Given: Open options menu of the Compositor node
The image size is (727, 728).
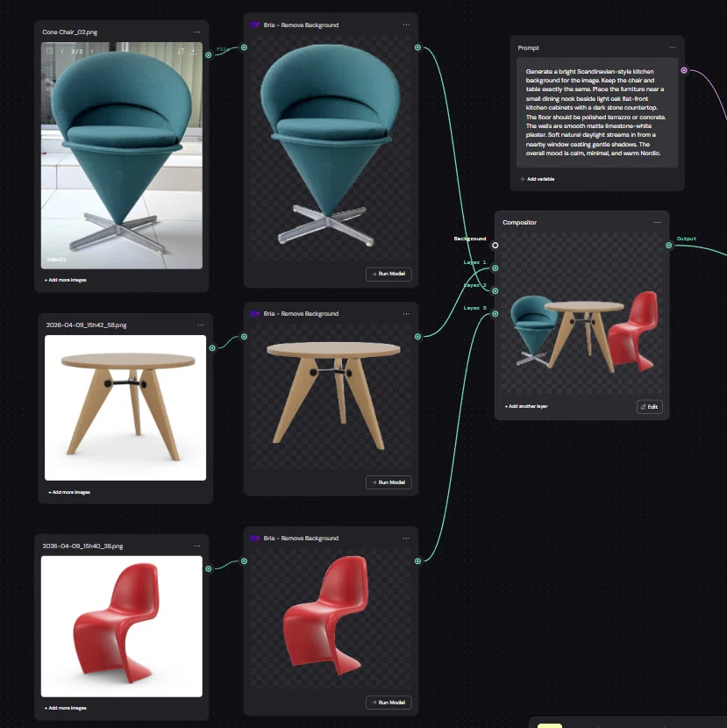Looking at the screenshot, I should coord(658,223).
